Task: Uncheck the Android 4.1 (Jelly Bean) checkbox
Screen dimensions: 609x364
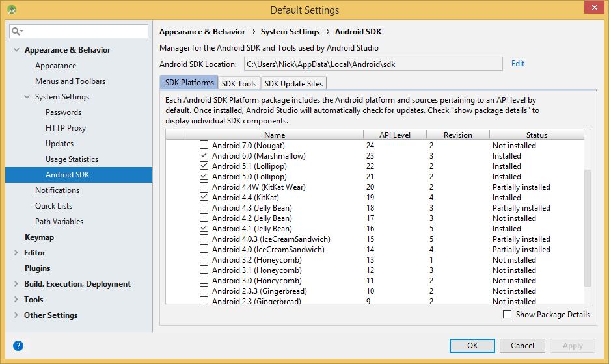Action: (x=204, y=228)
